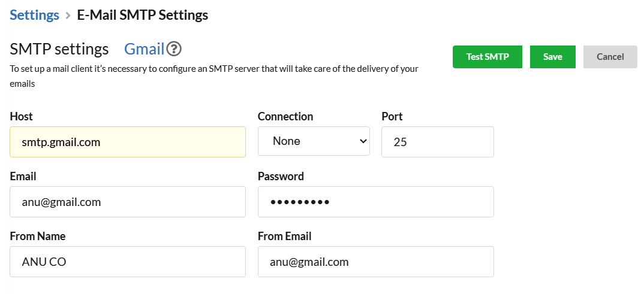Focus the Host field with smtp.gmail.com
644x294 pixels.
(x=128, y=142)
